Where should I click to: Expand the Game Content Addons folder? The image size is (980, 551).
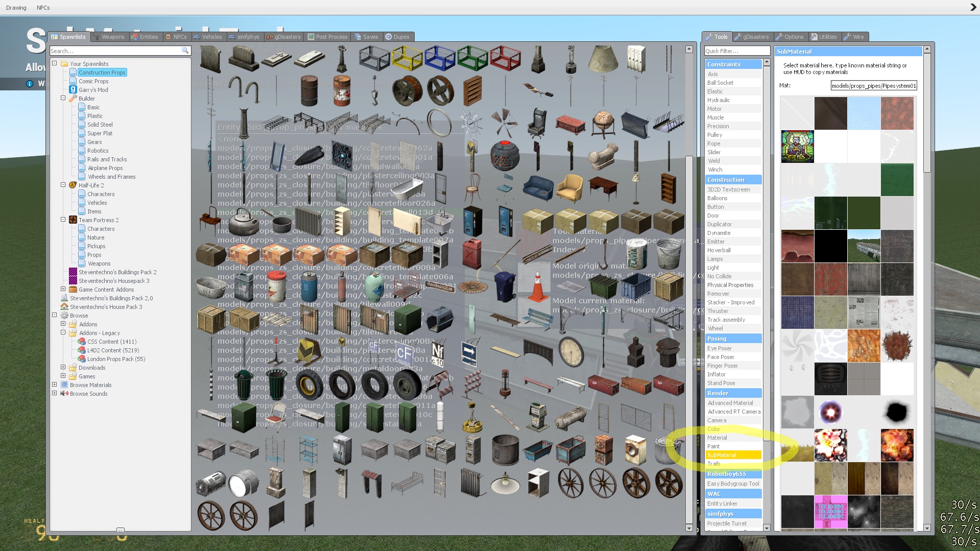63,289
